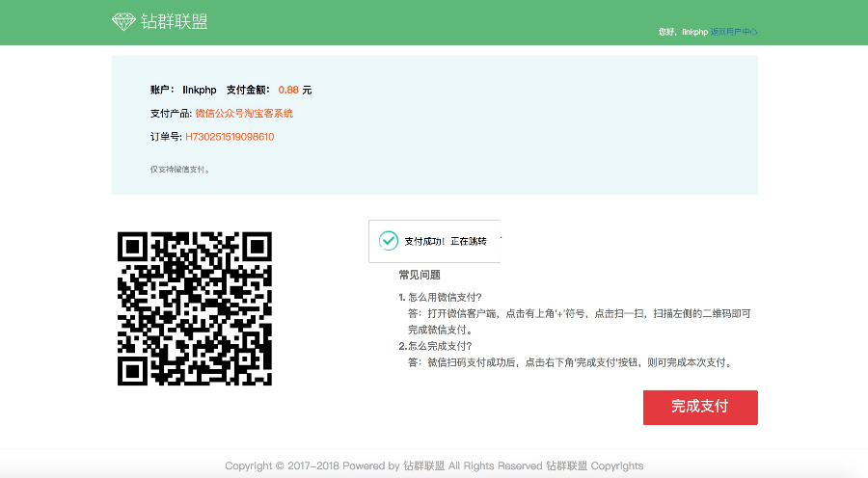Click the payment amount 0.88

click(x=288, y=90)
